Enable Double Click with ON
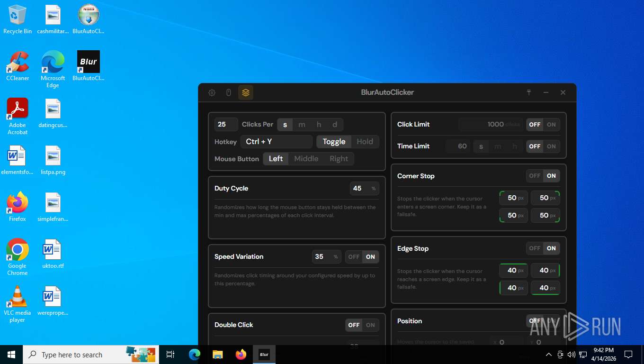Screen dimensions: 644x364 (370, 325)
